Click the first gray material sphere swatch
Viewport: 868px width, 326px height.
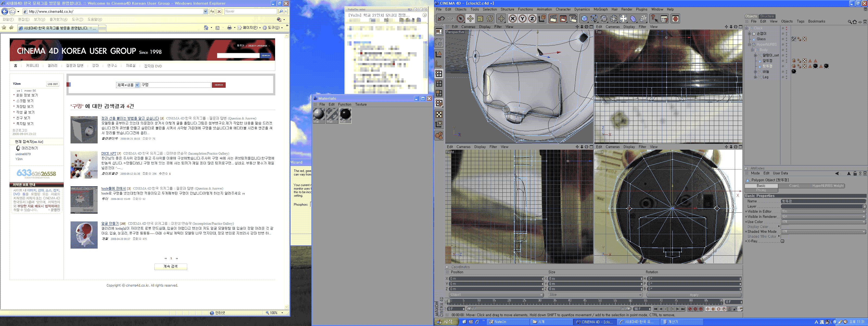(x=318, y=115)
